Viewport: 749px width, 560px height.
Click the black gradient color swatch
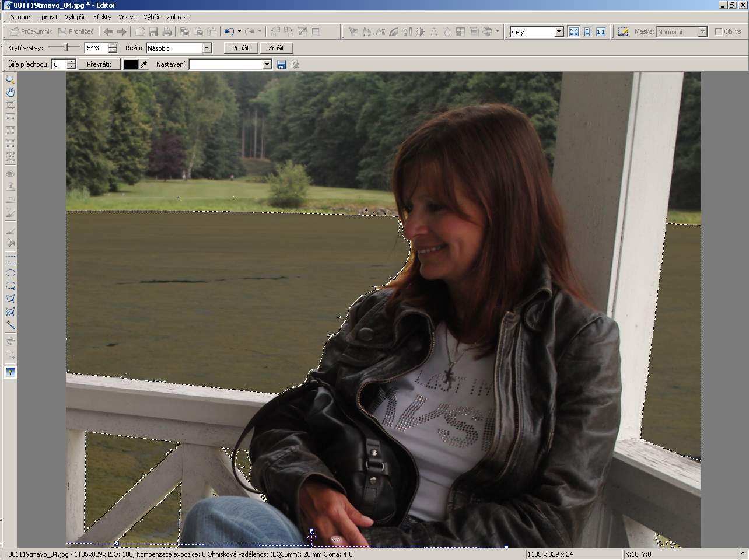[x=131, y=64]
